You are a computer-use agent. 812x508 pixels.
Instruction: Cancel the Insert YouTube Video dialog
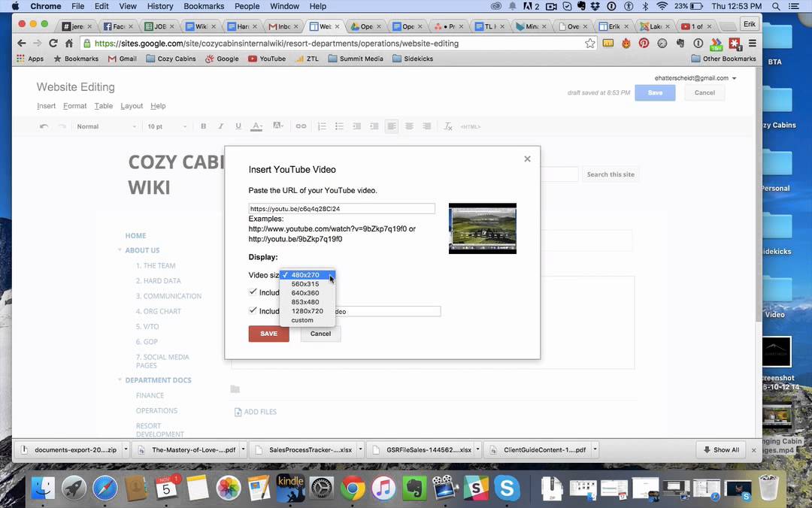320,334
